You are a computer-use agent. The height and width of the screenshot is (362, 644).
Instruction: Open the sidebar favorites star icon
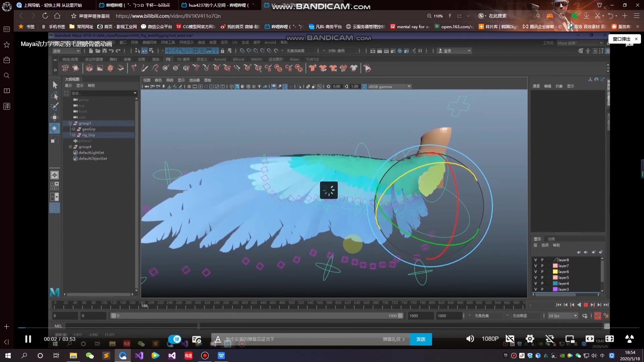click(x=6, y=45)
